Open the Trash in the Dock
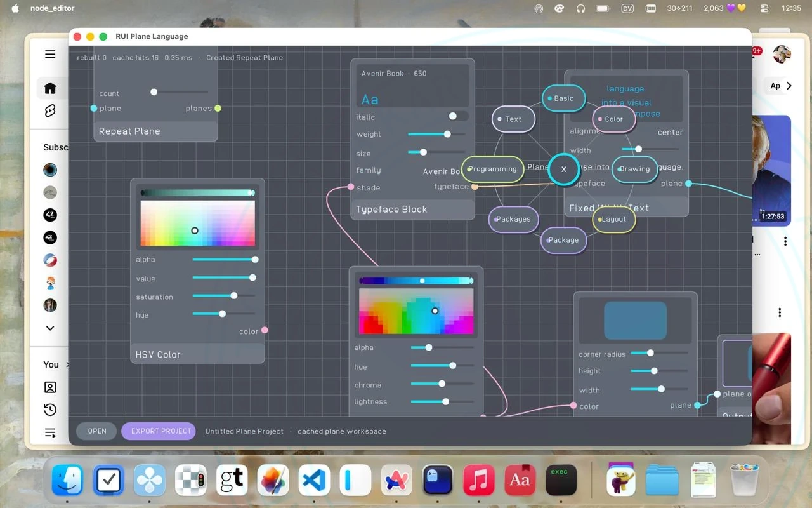 tap(744, 479)
